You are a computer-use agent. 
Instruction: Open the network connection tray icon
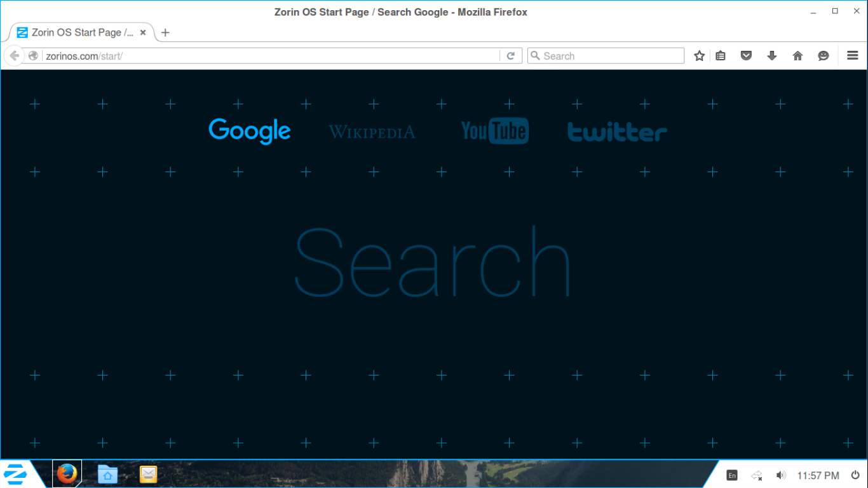[x=757, y=475]
